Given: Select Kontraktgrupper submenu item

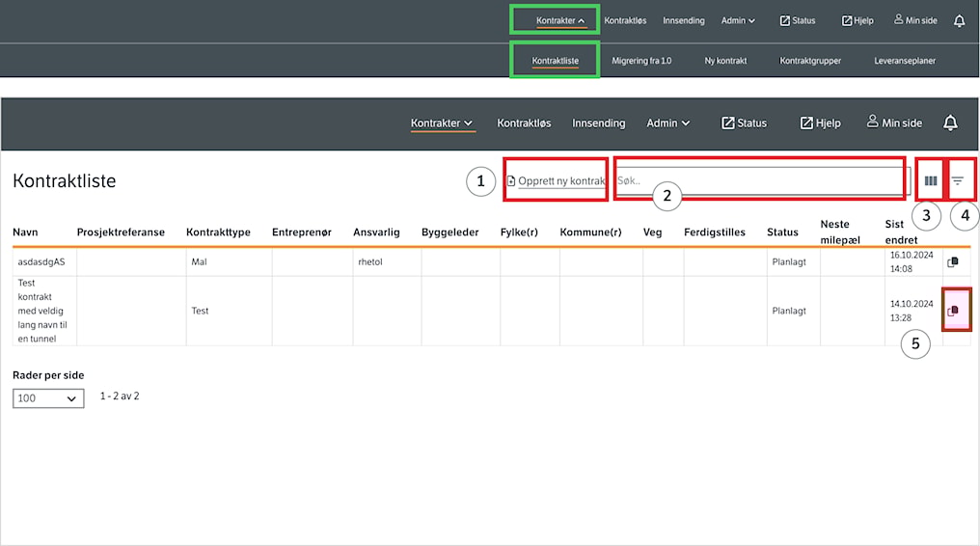Looking at the screenshot, I should point(810,61).
